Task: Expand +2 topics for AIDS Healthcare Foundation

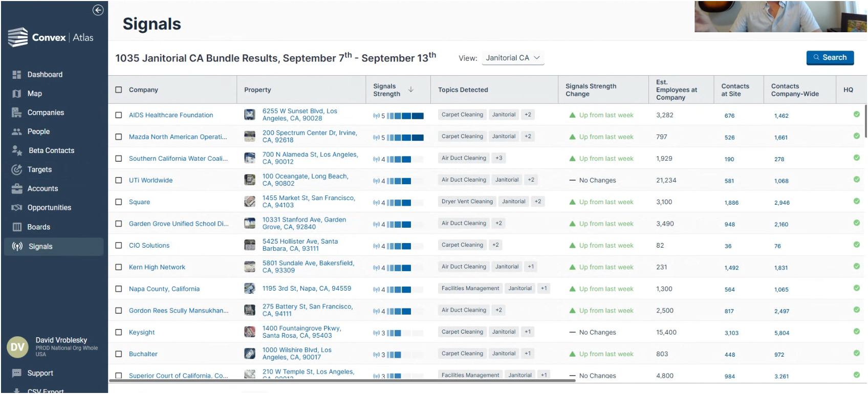Action: click(x=528, y=115)
